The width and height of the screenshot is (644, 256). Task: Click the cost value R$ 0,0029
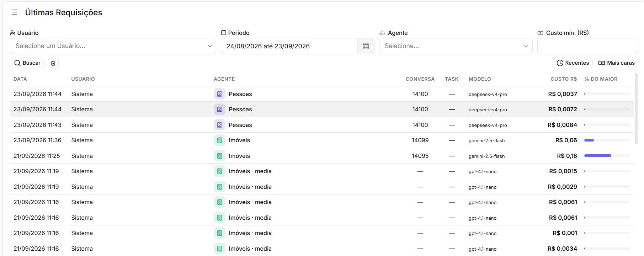point(563,187)
